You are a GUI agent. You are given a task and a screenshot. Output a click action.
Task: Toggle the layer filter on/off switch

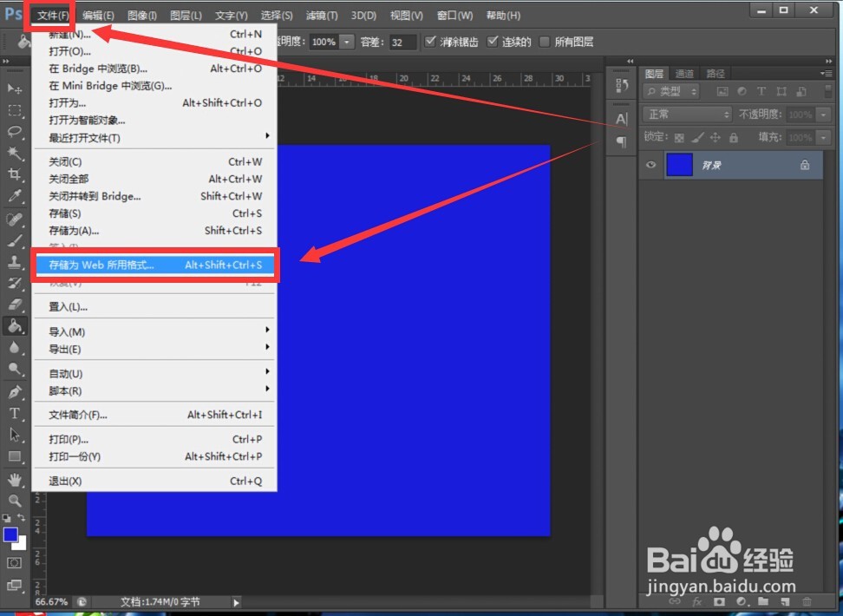coord(827,91)
